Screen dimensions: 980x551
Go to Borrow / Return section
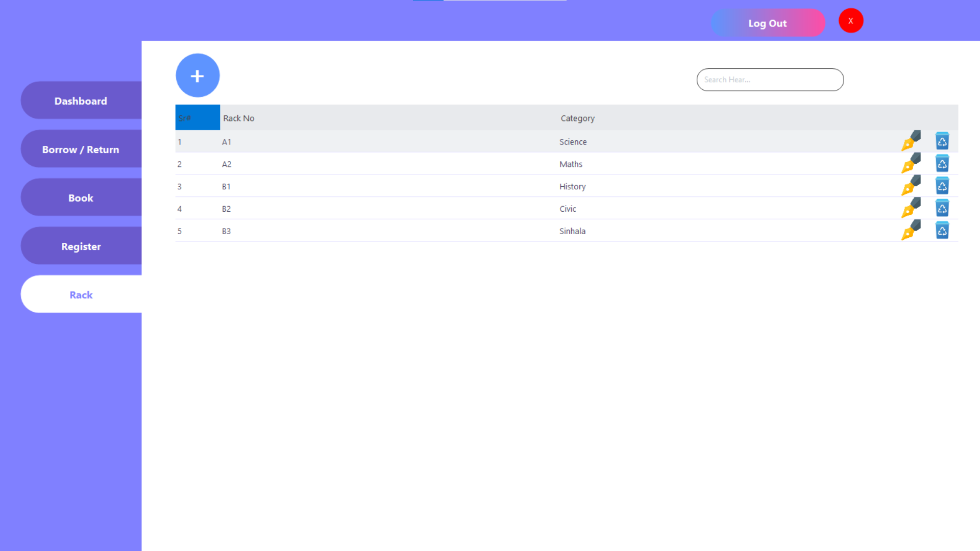81,149
